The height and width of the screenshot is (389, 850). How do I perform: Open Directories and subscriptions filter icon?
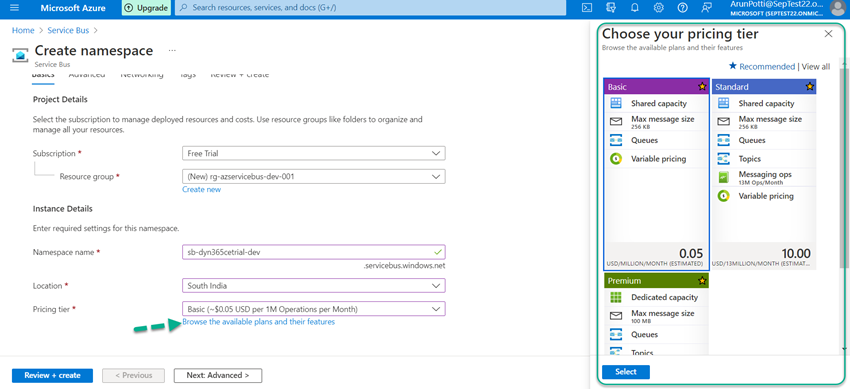[611, 8]
